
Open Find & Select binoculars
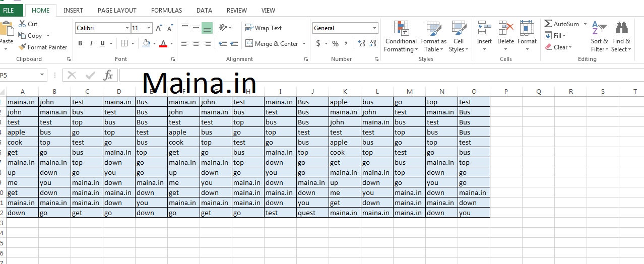pos(621,36)
